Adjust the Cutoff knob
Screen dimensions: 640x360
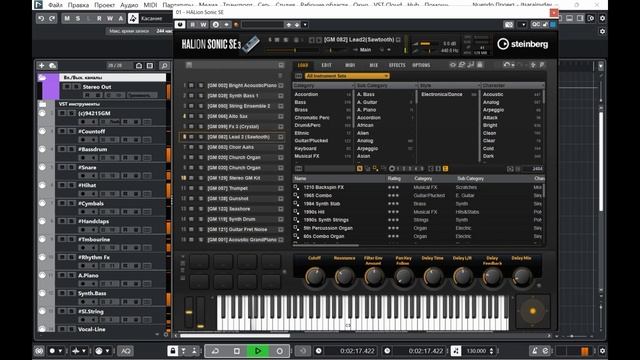click(315, 277)
